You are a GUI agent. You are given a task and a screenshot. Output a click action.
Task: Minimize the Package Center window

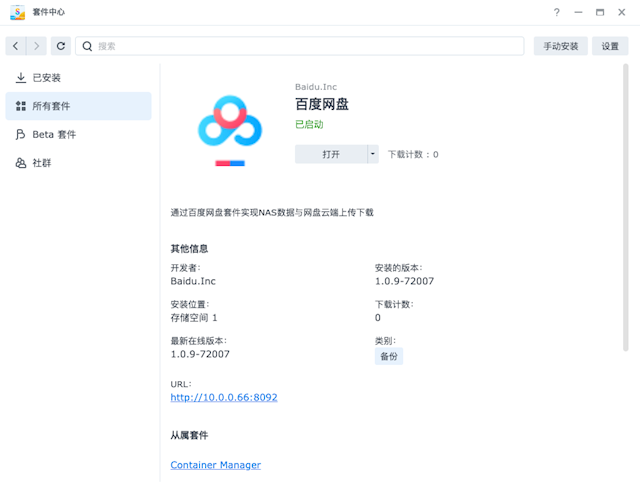tap(578, 12)
